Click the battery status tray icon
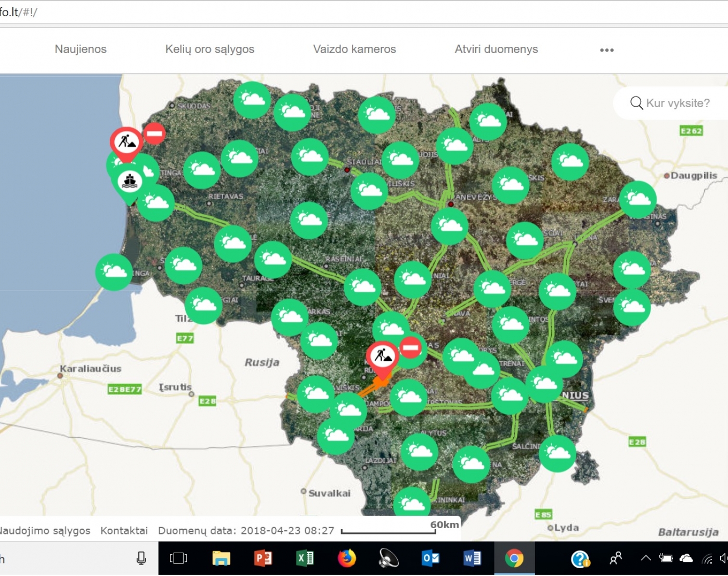The height and width of the screenshot is (576, 728). coord(666,559)
